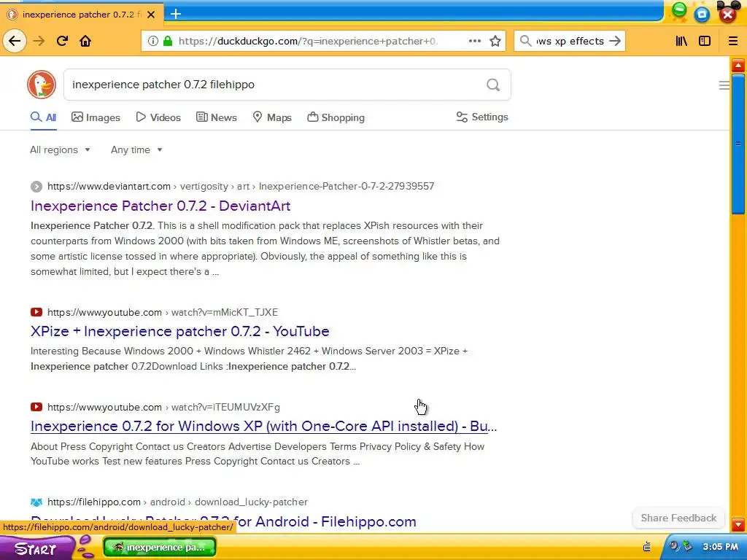Submit search via DuckDuckGo magnifier icon
Viewport: 747px width, 560px height.
(x=494, y=85)
